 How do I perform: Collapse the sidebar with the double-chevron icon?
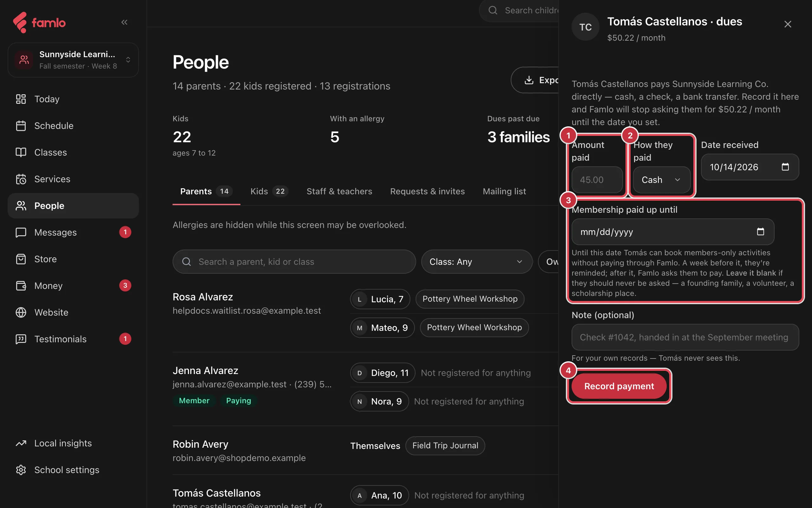pyautogui.click(x=124, y=22)
